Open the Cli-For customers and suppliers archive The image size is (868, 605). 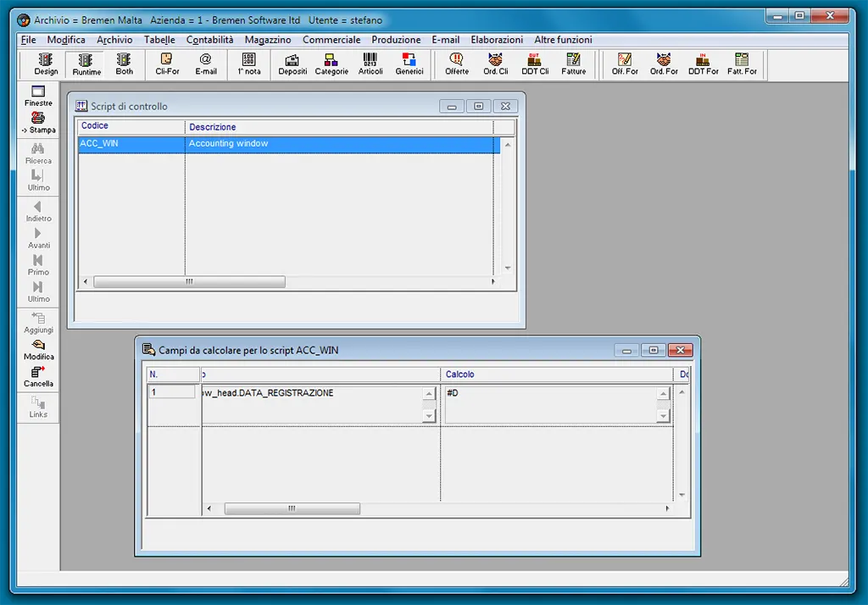[167, 64]
